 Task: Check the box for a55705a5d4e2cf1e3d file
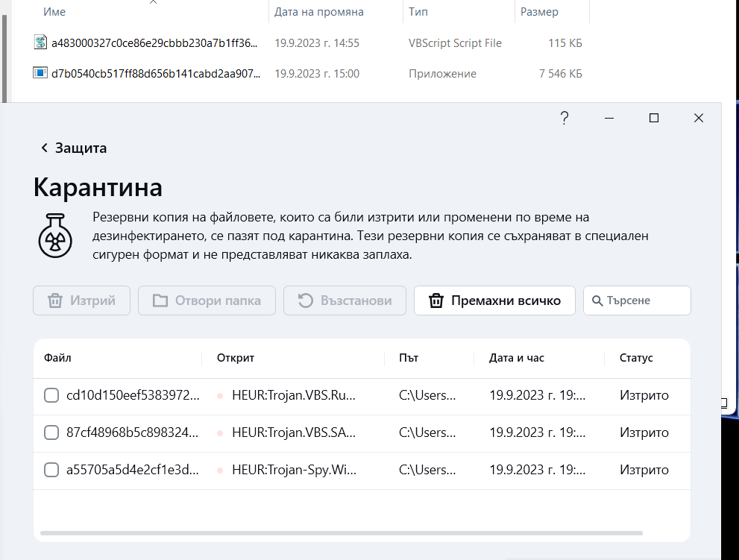[51, 470]
